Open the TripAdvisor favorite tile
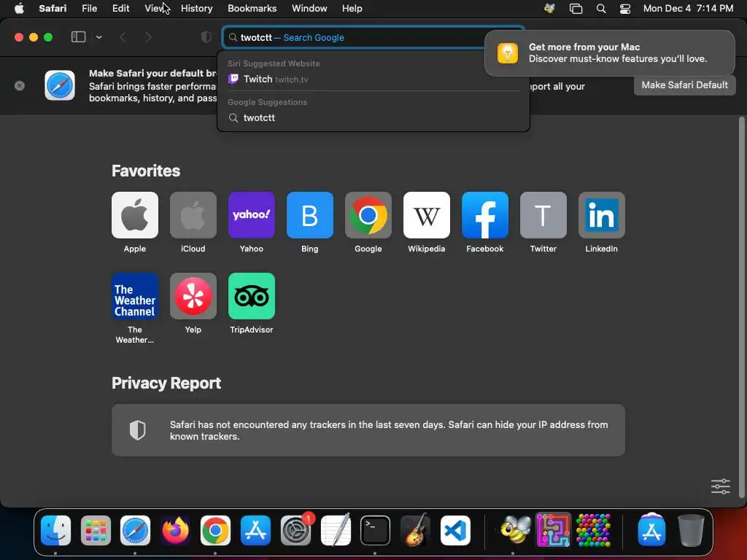This screenshot has width=747, height=560. tap(252, 296)
